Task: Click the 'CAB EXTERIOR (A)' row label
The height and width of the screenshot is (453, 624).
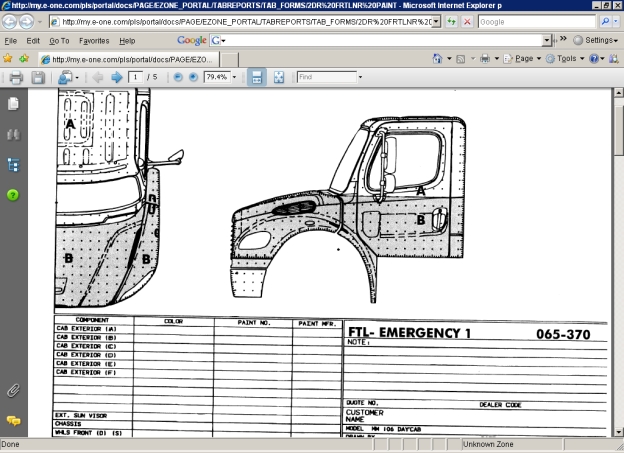Action: pos(86,329)
